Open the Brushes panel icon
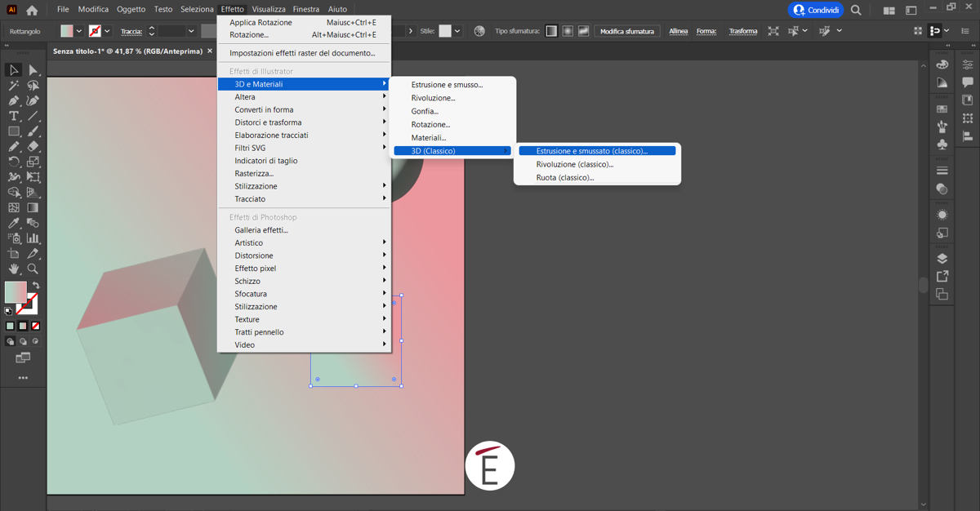Screen dimensions: 980x511 pos(942,127)
